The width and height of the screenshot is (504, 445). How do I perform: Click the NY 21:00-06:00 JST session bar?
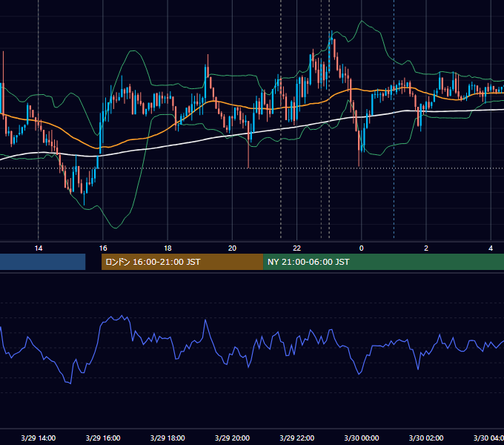(383, 262)
